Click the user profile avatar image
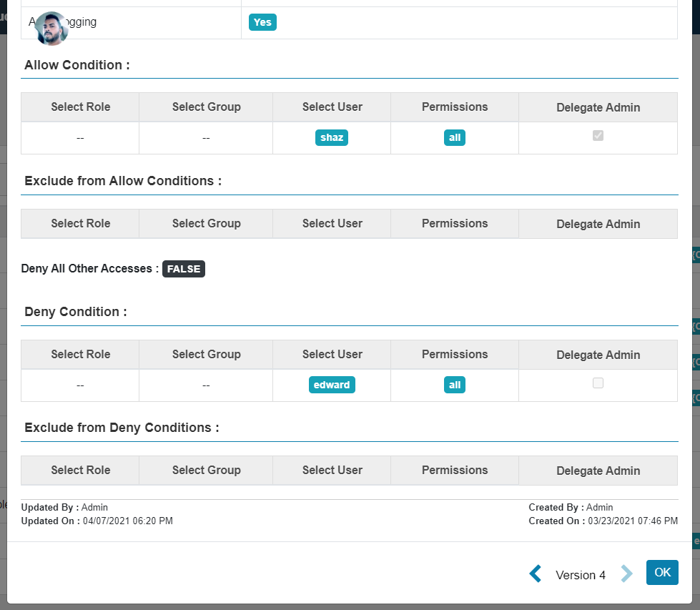 [x=50, y=29]
